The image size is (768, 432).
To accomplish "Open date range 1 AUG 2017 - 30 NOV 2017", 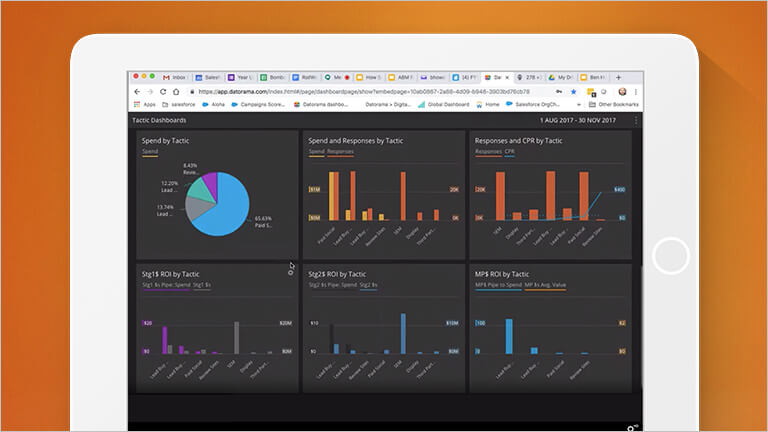I will (578, 120).
